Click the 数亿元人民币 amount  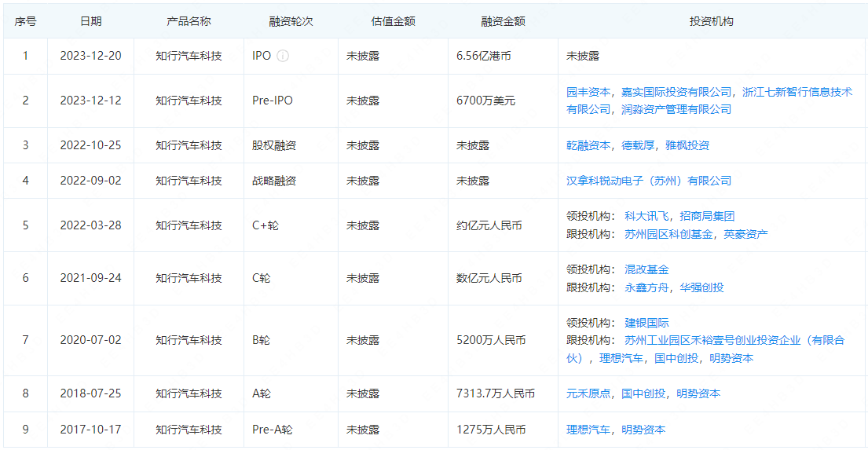(489, 278)
